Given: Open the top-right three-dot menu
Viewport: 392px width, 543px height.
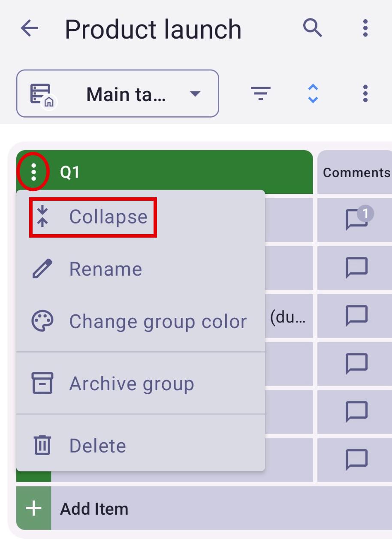Looking at the screenshot, I should [365, 28].
